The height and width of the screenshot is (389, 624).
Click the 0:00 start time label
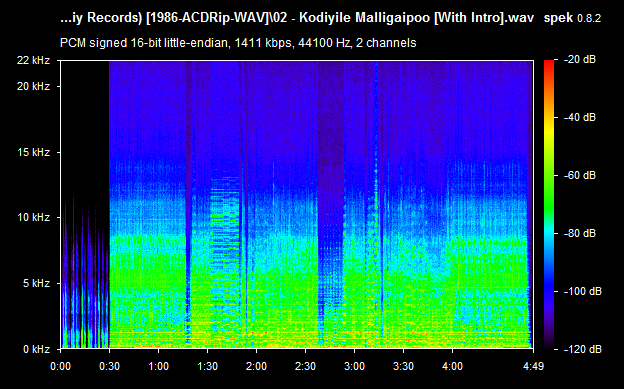60,366
